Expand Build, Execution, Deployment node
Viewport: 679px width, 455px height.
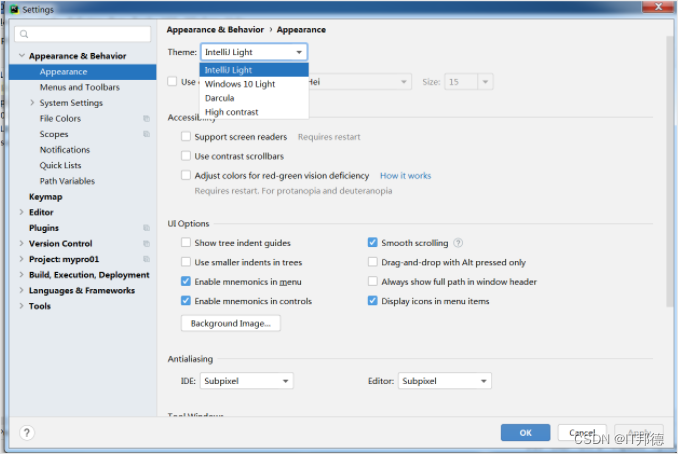coord(22,275)
